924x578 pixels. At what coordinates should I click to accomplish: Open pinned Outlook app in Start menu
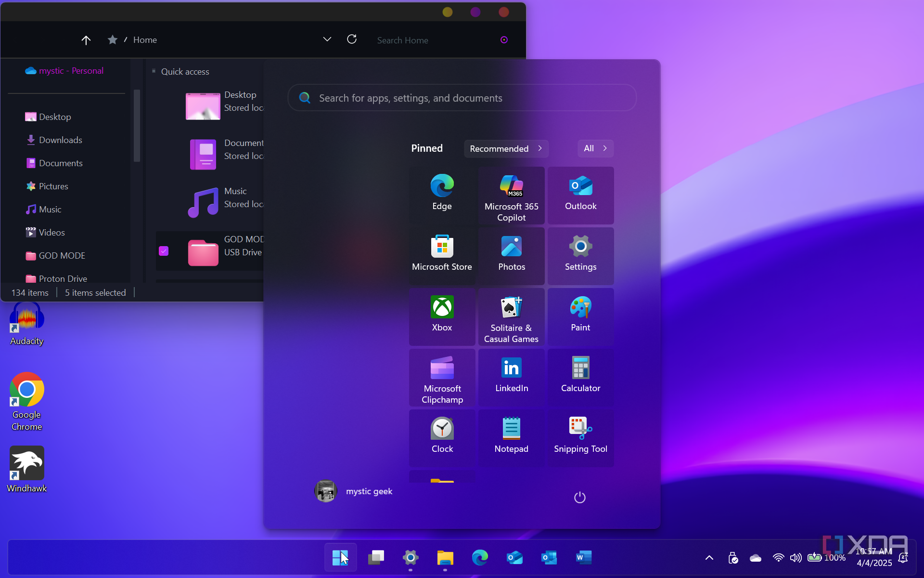pyautogui.click(x=580, y=195)
